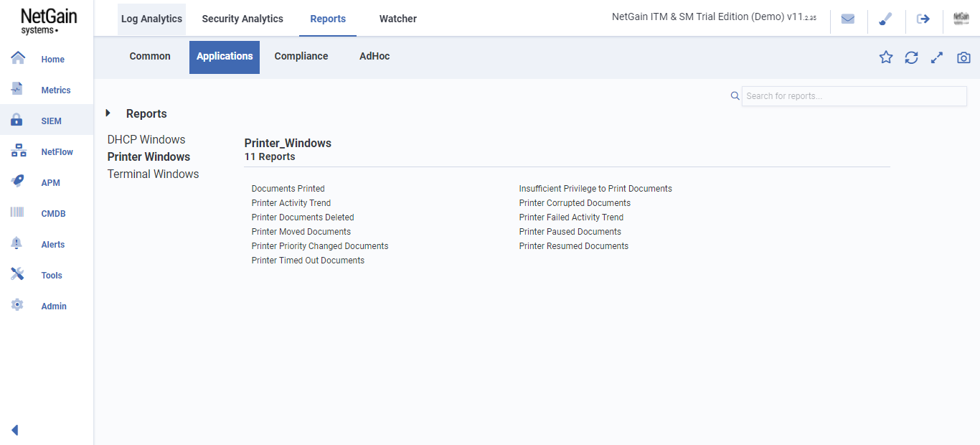Open the Printer Activity Trend report
This screenshot has height=445, width=980.
[291, 203]
